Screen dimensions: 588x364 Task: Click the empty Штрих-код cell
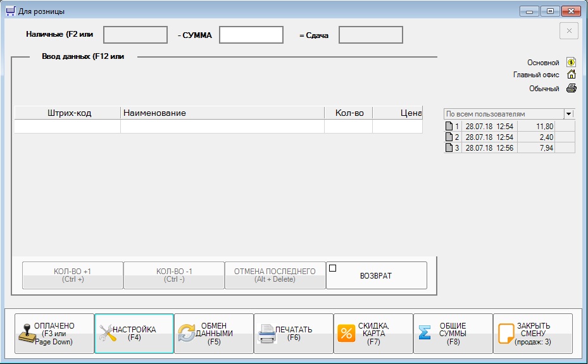coord(68,127)
